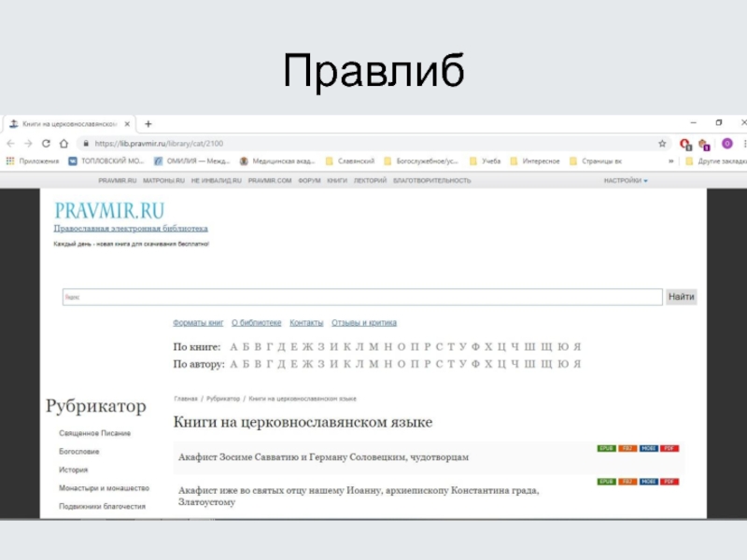Click the Найти search button
Viewport: 747px width, 560px height.
tap(682, 297)
